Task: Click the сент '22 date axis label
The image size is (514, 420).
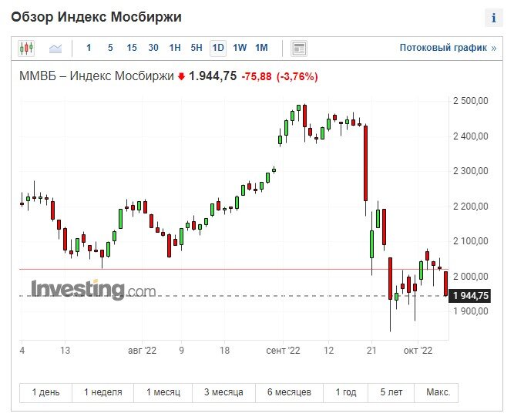Action: [283, 351]
